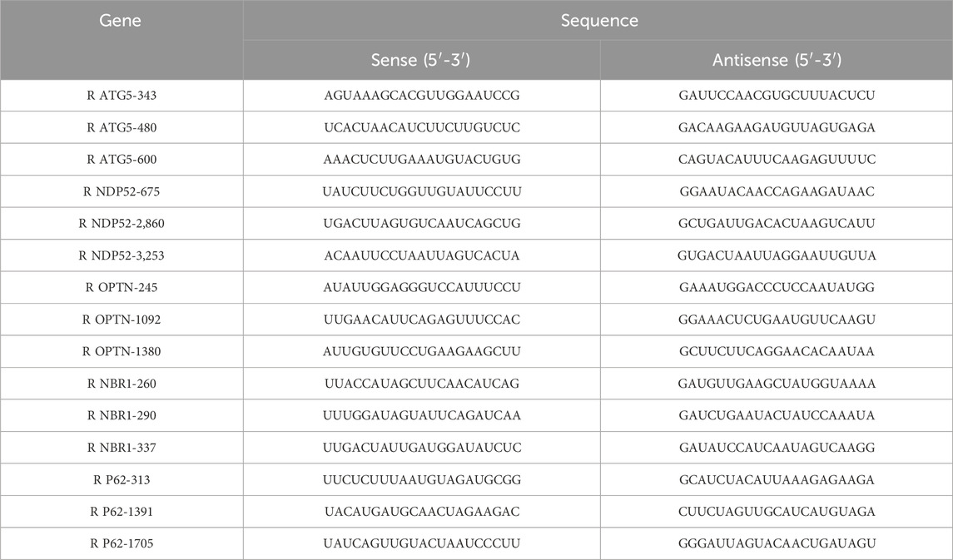Image resolution: width=953 pixels, height=560 pixels.
Task: Click the Sense (5′-3′) subheader
Action: point(421,61)
